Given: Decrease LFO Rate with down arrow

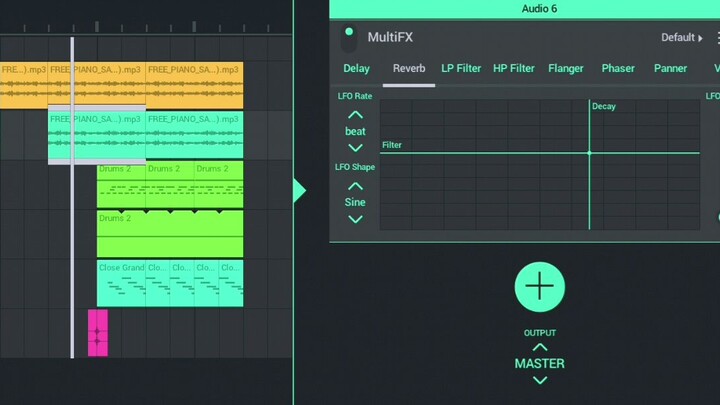Looking at the screenshot, I should click(355, 148).
